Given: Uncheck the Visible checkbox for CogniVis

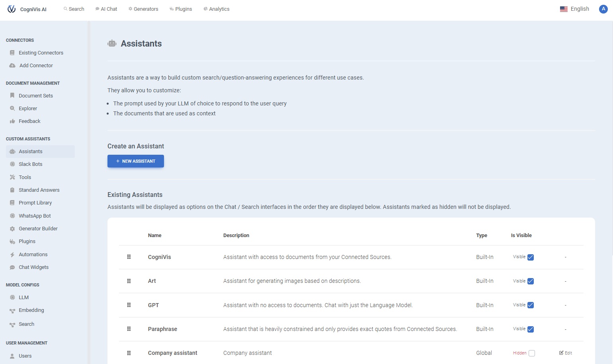Looking at the screenshot, I should click(531, 257).
